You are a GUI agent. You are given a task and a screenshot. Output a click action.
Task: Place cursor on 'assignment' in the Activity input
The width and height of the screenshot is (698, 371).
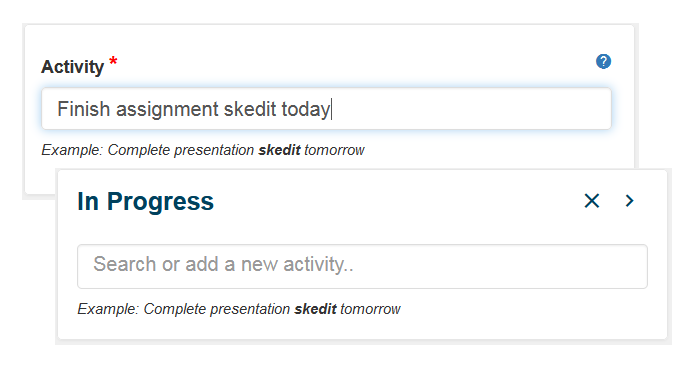167,110
